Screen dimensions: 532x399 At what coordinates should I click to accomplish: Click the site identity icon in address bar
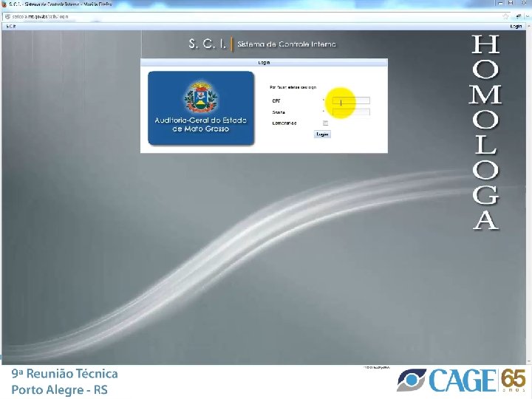click(7, 16)
